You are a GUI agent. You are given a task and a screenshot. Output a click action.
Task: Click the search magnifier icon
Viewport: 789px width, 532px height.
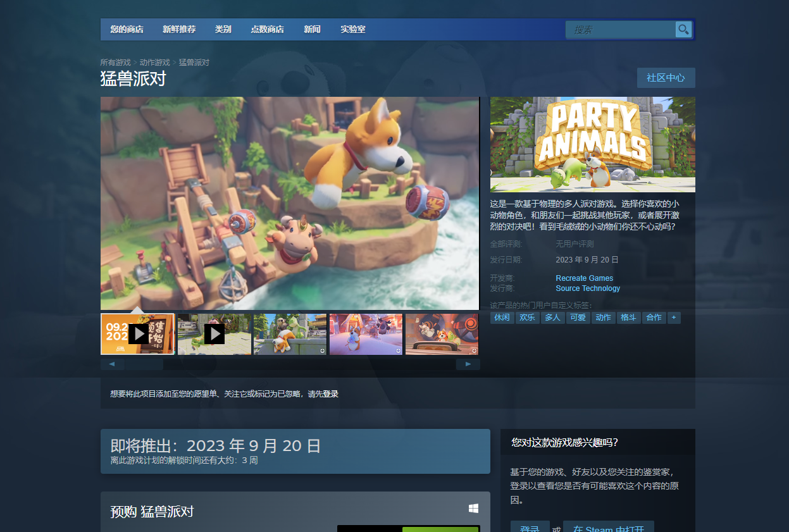click(x=683, y=29)
